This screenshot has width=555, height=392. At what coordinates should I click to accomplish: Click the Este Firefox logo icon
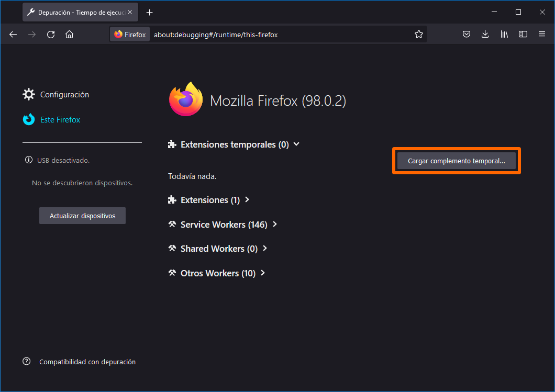point(29,119)
